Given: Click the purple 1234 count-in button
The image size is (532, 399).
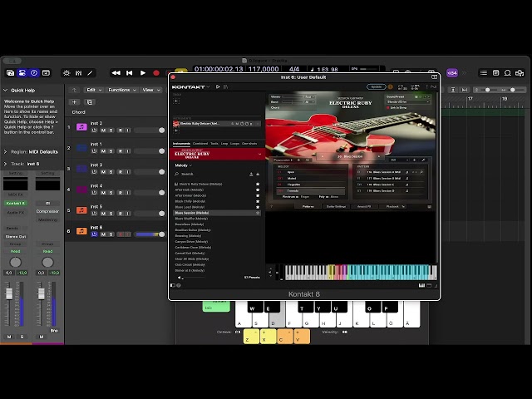Looking at the screenshot, I should click(452, 73).
